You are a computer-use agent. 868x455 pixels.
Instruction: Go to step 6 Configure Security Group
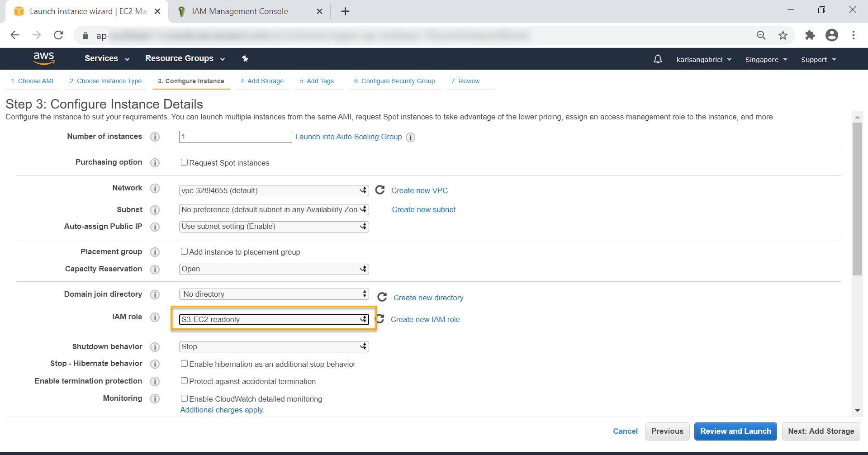point(394,81)
